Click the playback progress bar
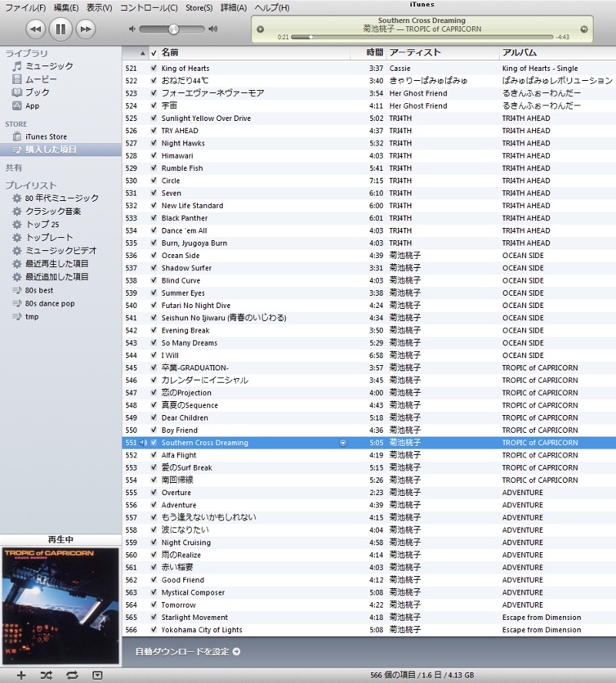Image resolution: width=616 pixels, height=683 pixels. click(422, 37)
